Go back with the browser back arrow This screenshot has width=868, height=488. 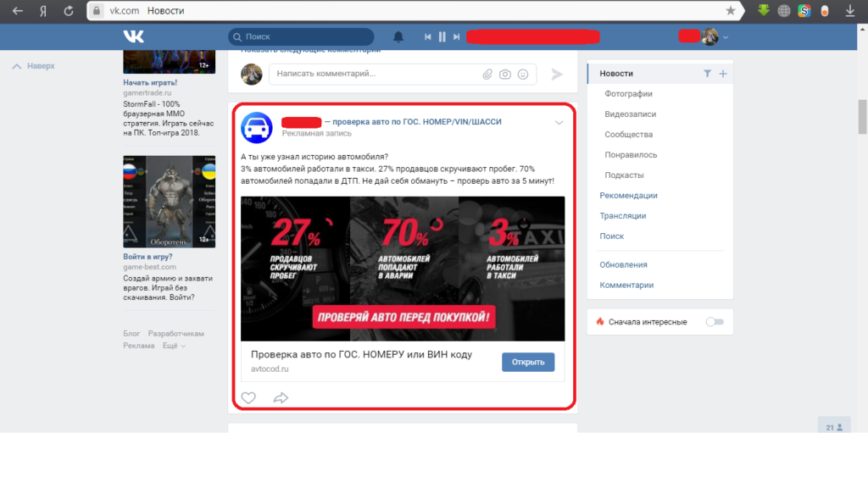[18, 10]
